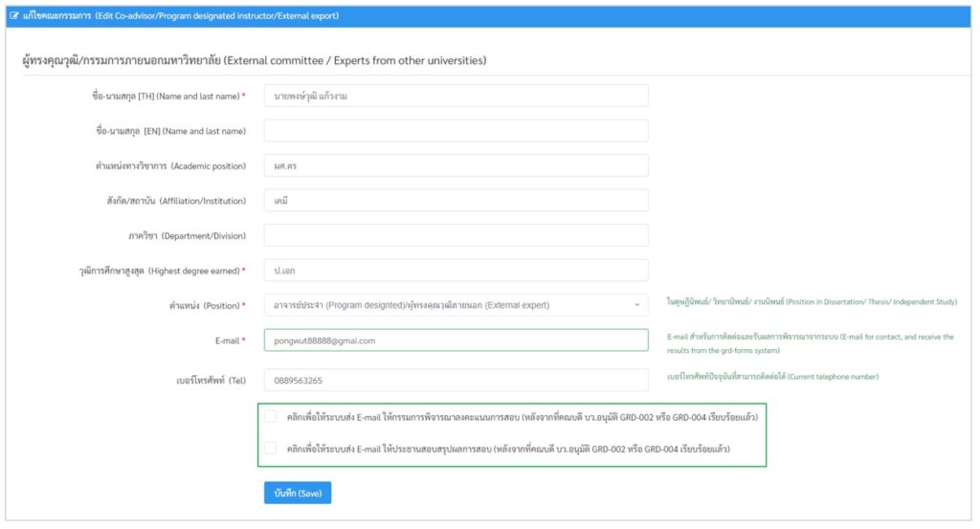Click the ตำแหน่ง (Position) label text
This screenshot has width=980, height=529.
coord(205,306)
